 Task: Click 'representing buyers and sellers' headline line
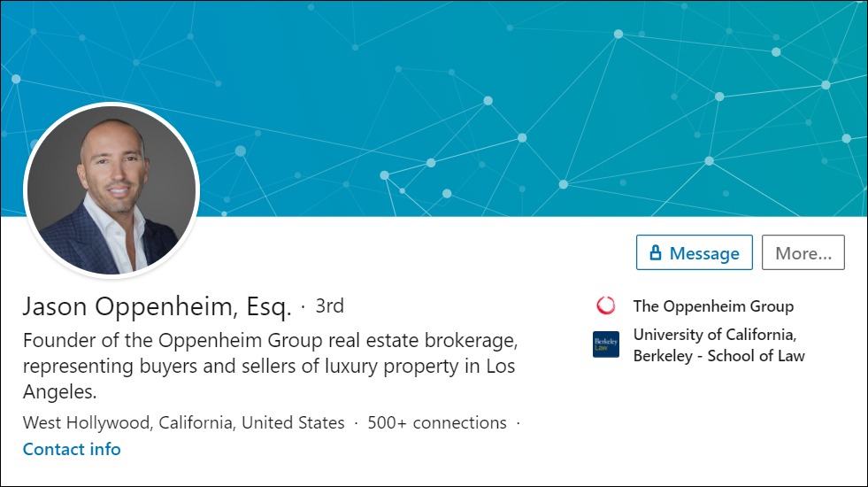coord(269,366)
